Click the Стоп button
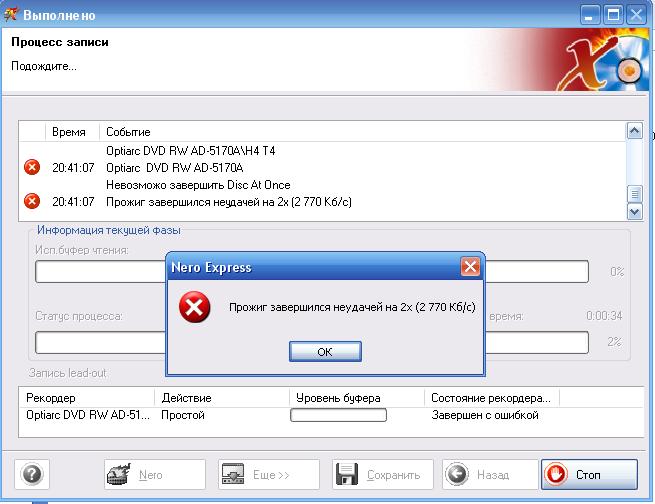 pyautogui.click(x=589, y=474)
